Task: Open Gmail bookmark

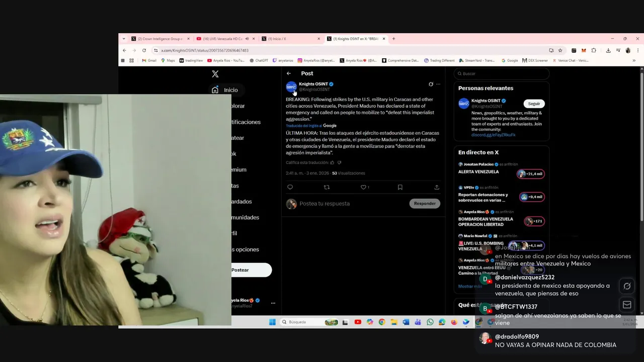Action: pos(149,60)
